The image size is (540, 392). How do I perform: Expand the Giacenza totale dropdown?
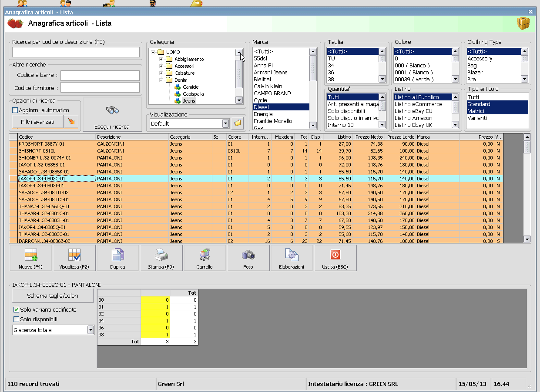[x=91, y=330]
